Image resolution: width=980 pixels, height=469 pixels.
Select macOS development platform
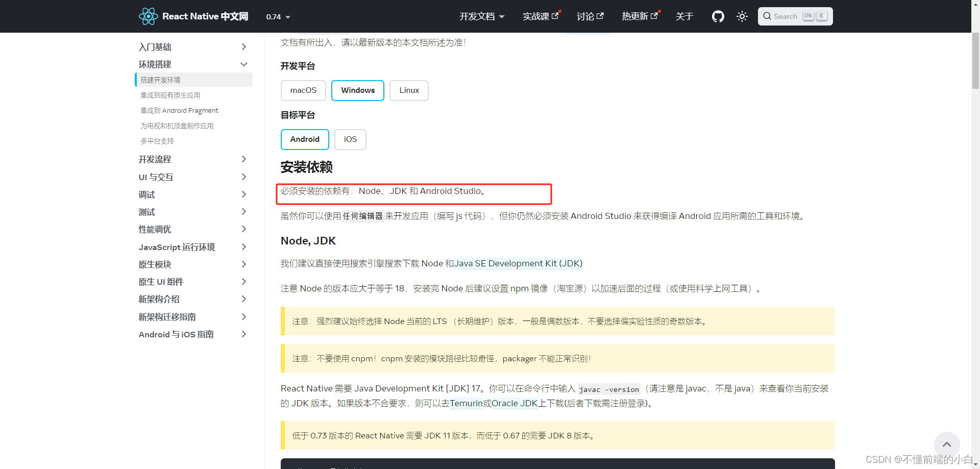[303, 90]
